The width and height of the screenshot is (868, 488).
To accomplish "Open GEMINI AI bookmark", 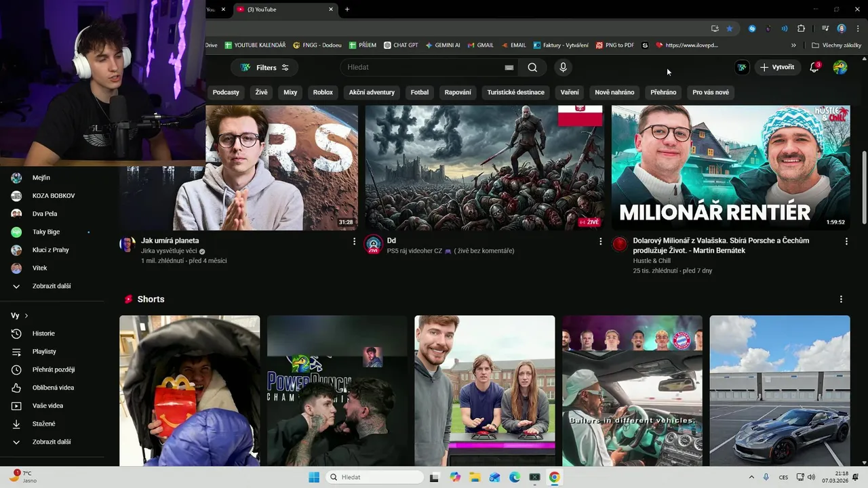I will tap(443, 45).
